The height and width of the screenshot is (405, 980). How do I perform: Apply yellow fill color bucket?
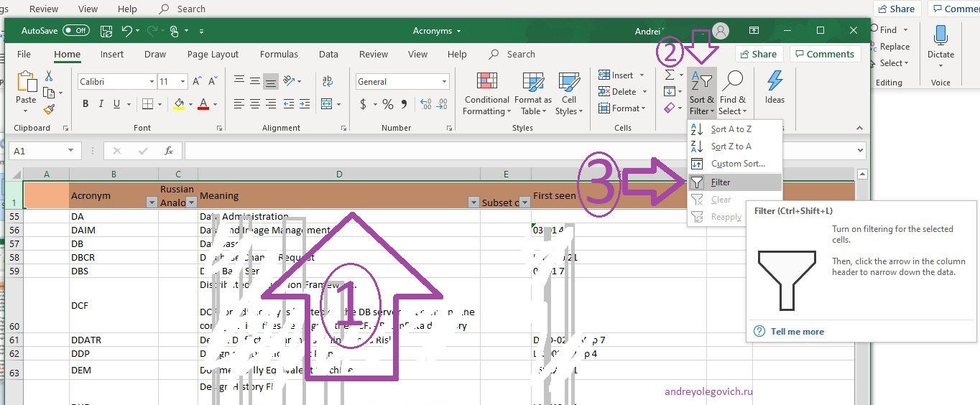(x=179, y=103)
